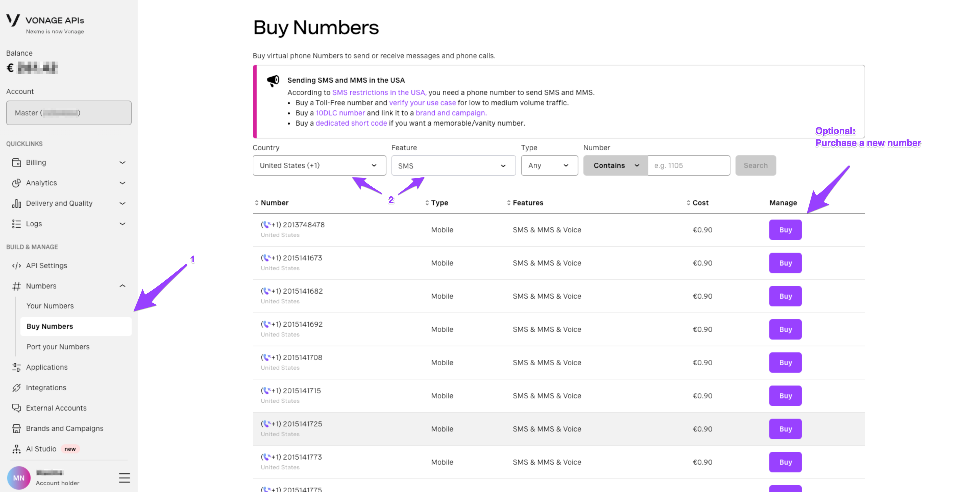
Task: Buy the number 2013748478
Action: point(785,230)
